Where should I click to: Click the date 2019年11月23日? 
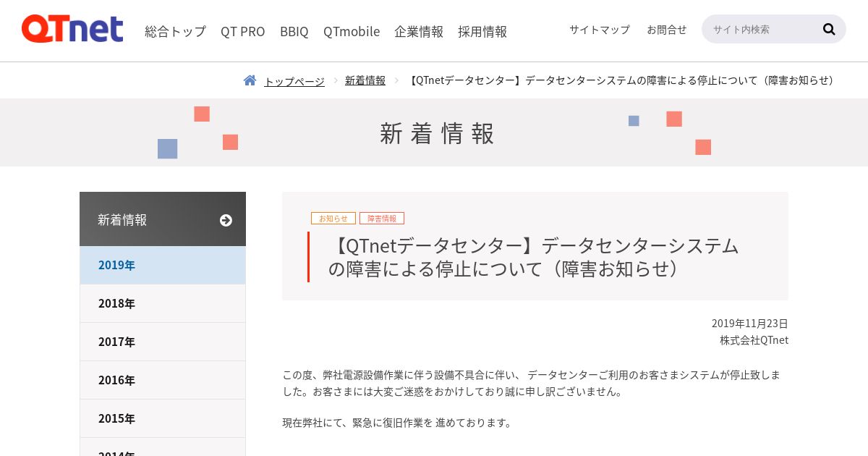[x=750, y=324]
